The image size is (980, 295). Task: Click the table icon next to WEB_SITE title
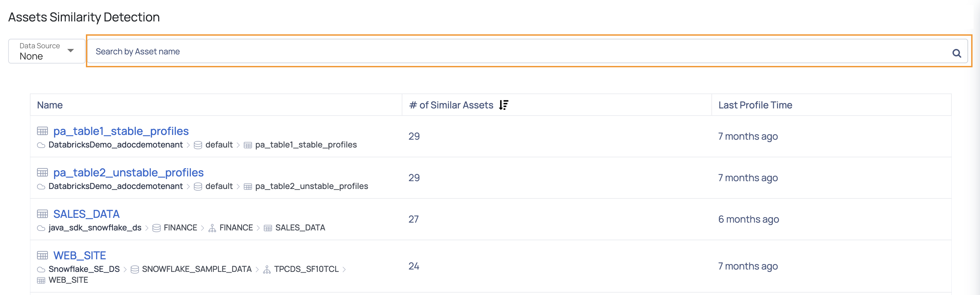(42, 255)
